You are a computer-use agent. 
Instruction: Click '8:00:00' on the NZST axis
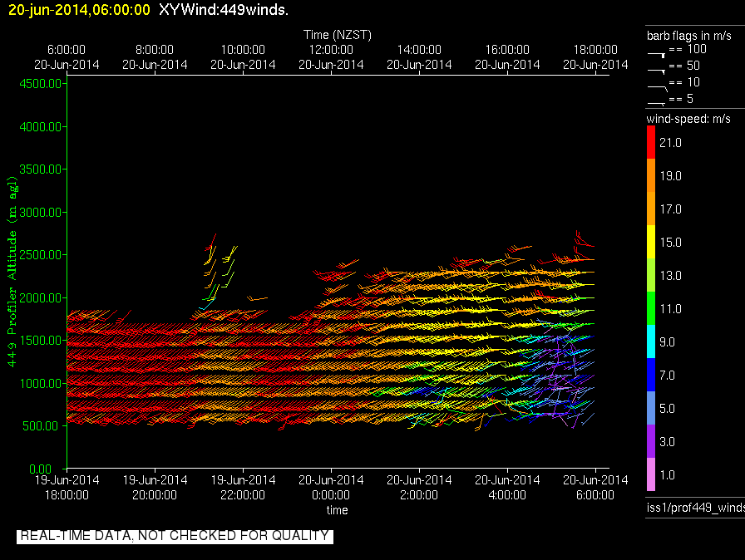point(155,50)
